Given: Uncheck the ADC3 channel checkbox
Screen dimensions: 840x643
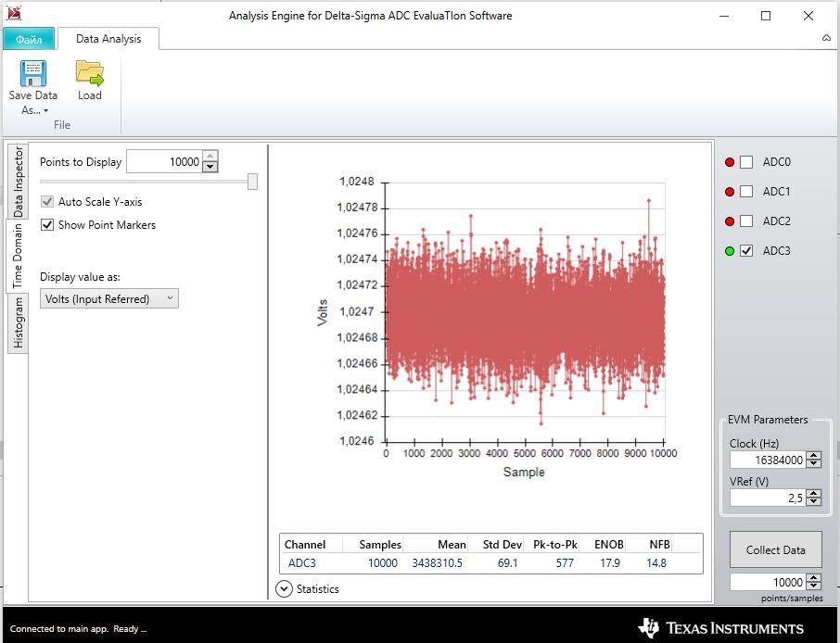Looking at the screenshot, I should 746,250.
